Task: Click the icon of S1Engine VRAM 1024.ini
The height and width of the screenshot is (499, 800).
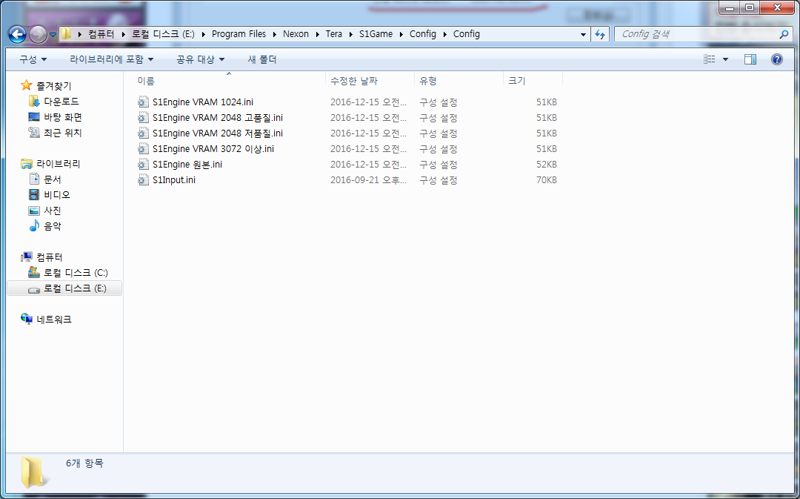Action: click(143, 102)
